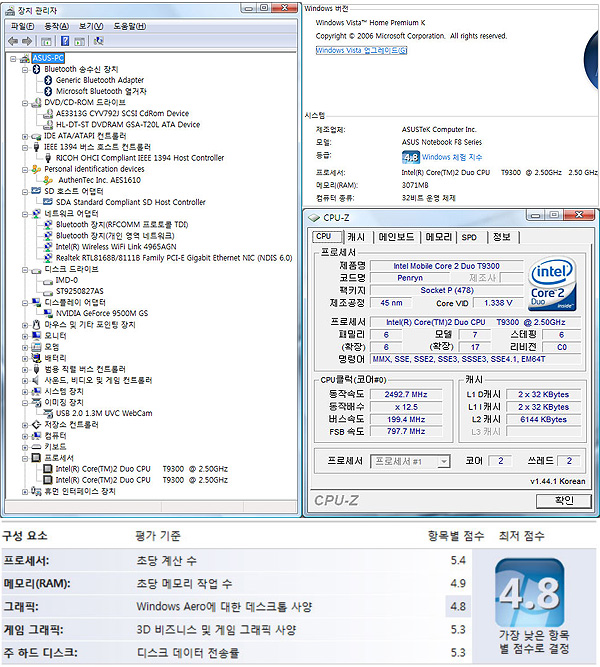Expand the 키보드 category
600x667 pixels.
click(x=25, y=447)
